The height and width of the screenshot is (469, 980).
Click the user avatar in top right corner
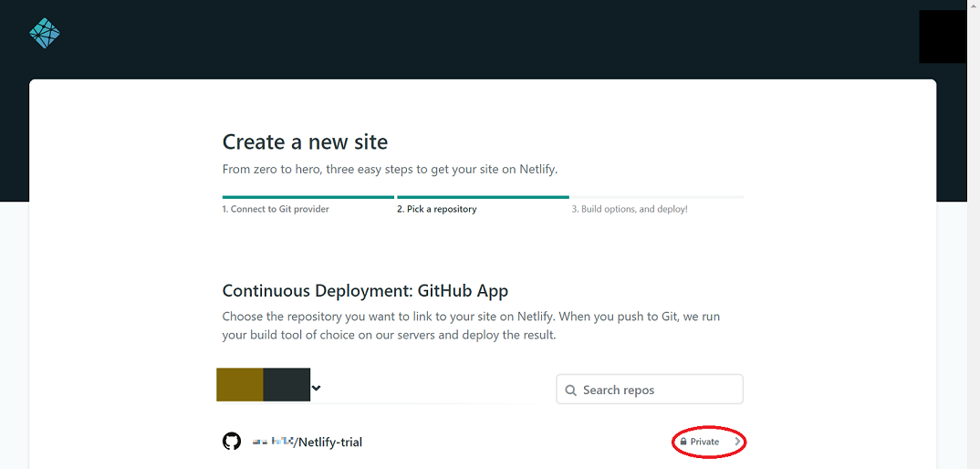[943, 36]
